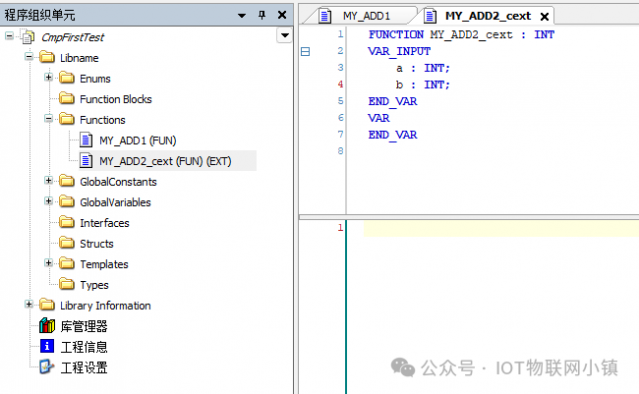639x394 pixels.
Task: Collapse the VAR_INPUT code fold marker
Action: pos(305,51)
